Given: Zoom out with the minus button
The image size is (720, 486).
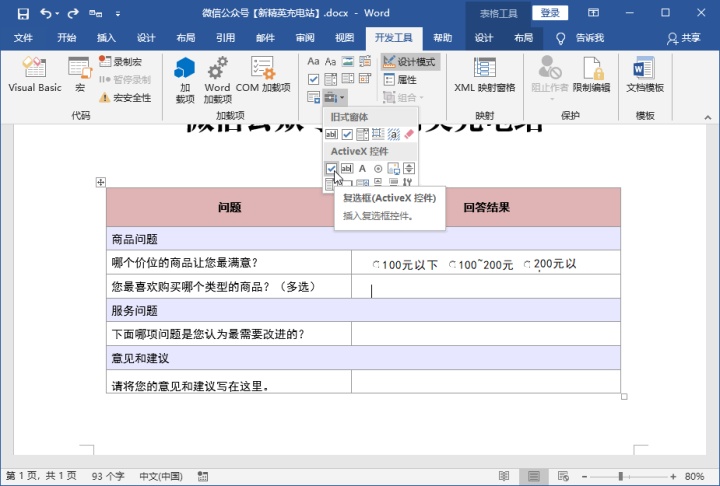Looking at the screenshot, I should pyautogui.click(x=585, y=476).
